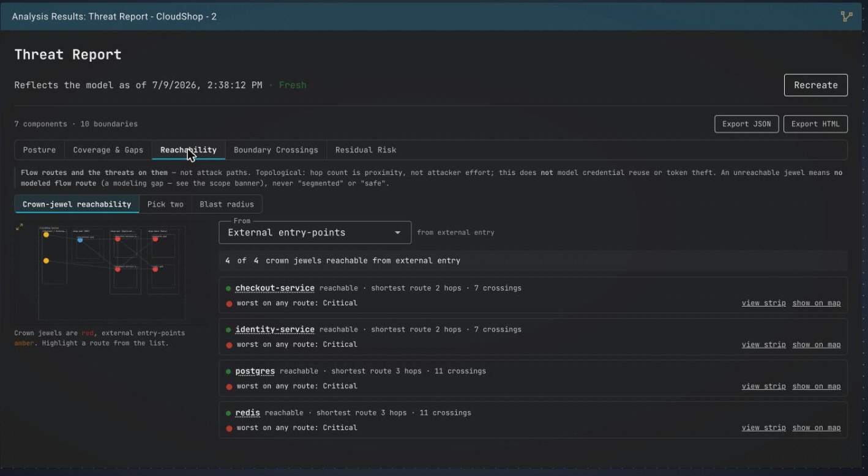Switch to the Blast radius view
The image size is (868, 476).
[x=226, y=204]
